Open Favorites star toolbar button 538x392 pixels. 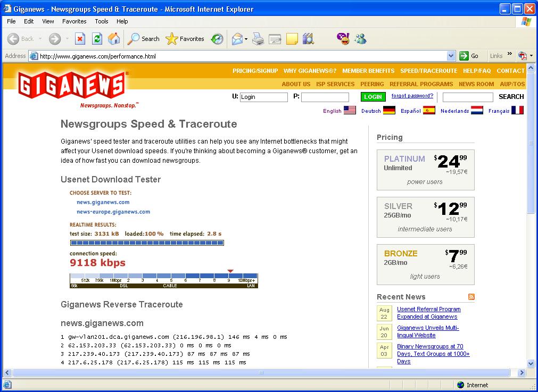coord(185,39)
